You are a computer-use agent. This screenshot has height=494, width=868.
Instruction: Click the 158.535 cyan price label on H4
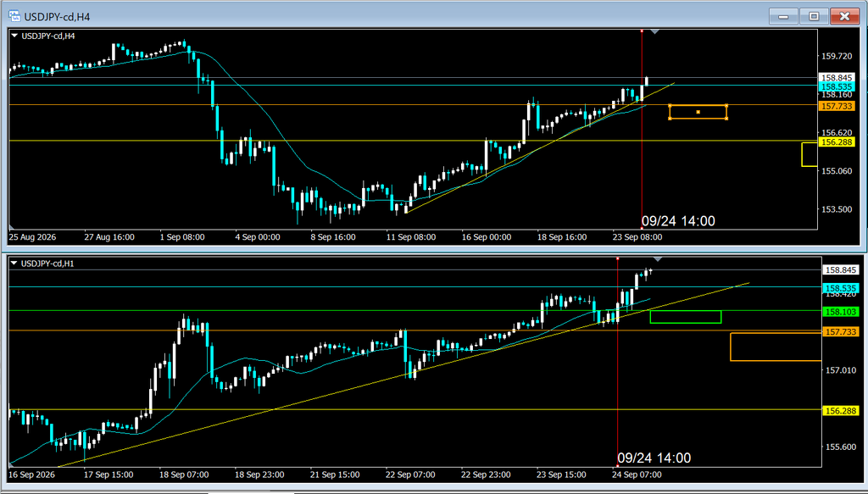click(837, 86)
